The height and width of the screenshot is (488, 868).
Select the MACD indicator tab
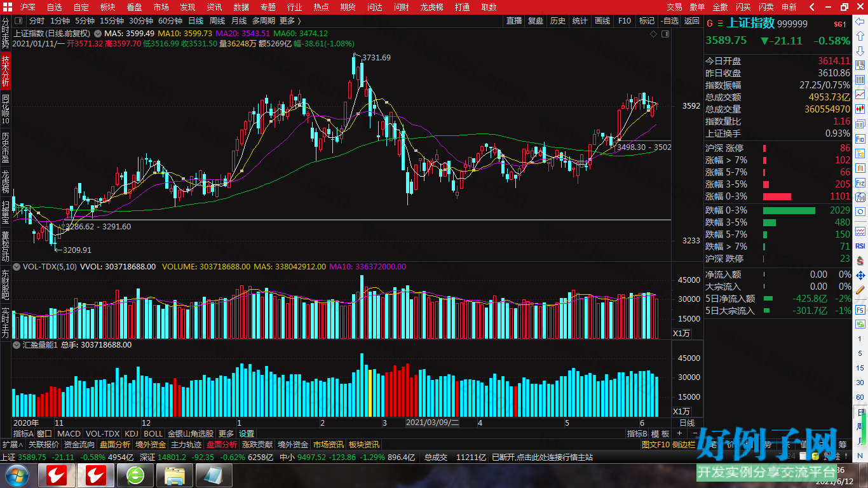click(69, 433)
